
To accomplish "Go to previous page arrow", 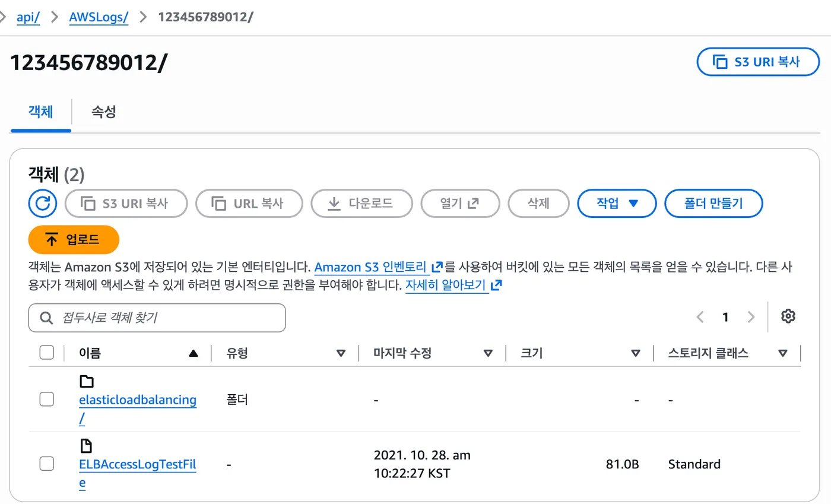I will (700, 317).
